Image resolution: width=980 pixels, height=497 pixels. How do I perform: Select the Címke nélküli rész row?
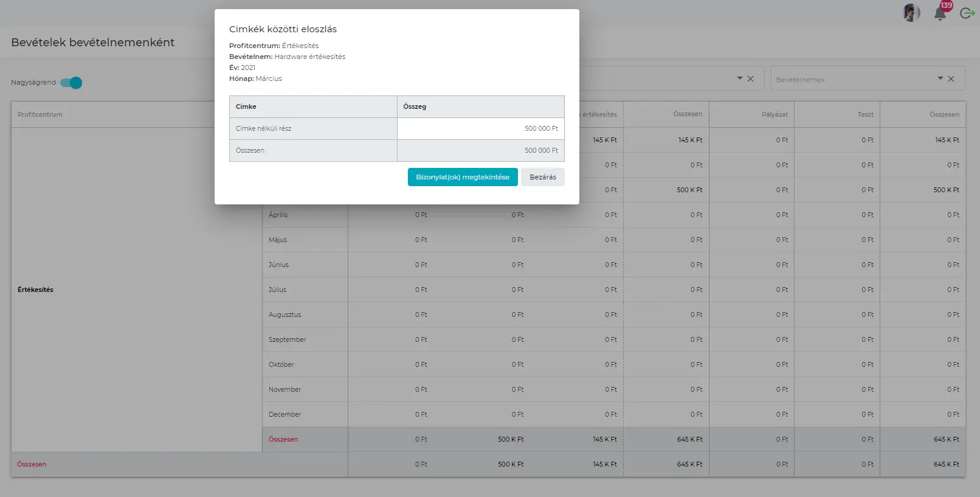[264, 128]
